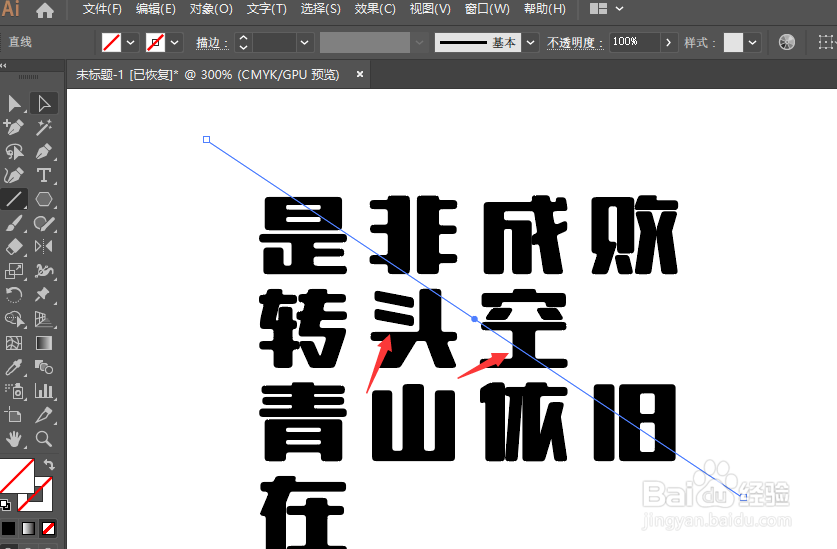This screenshot has height=549, width=837.
Task: Open the stroke weight dropdown arrow
Action: (x=304, y=42)
